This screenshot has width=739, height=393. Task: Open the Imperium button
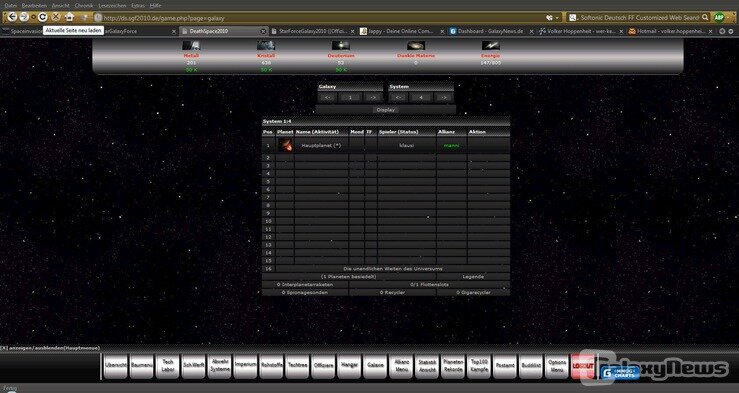coord(246,366)
